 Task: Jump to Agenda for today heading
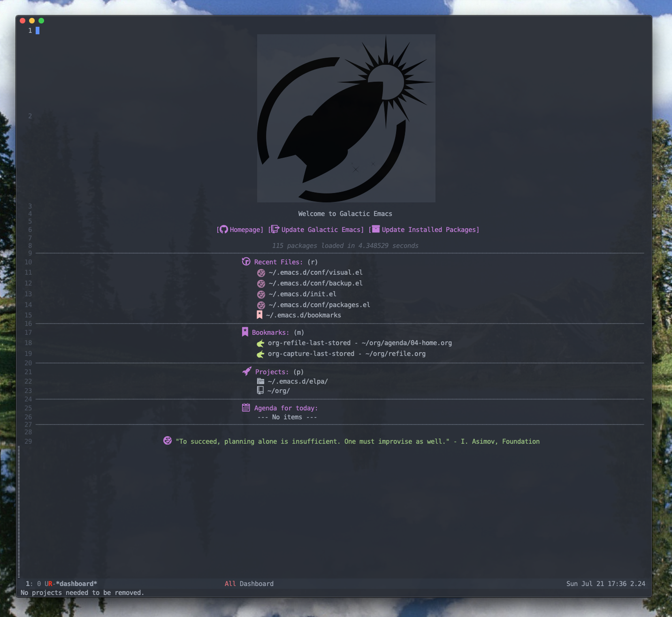point(286,408)
